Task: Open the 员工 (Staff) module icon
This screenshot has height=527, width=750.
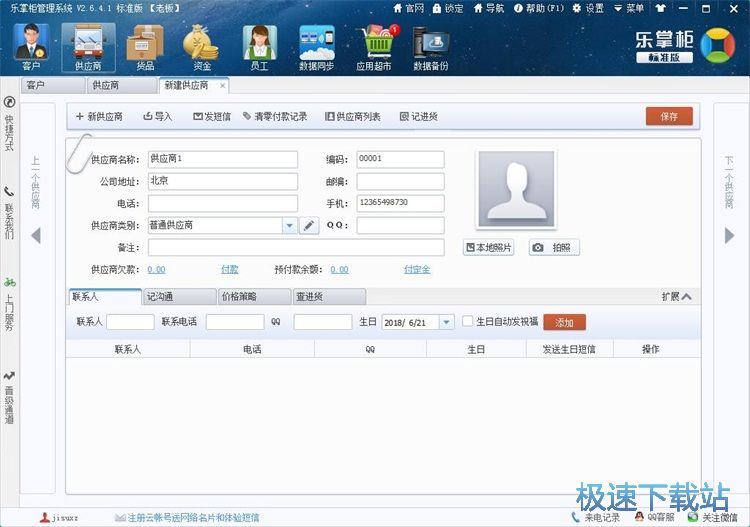Action: [259, 47]
